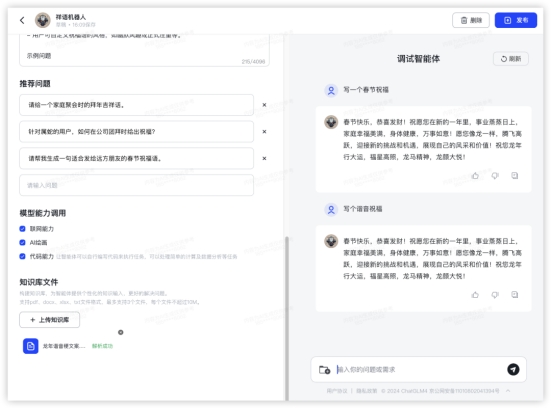Screen dimensions: 551x409
Task: Click the thumbs-down icon on first reply
Action: (495, 175)
